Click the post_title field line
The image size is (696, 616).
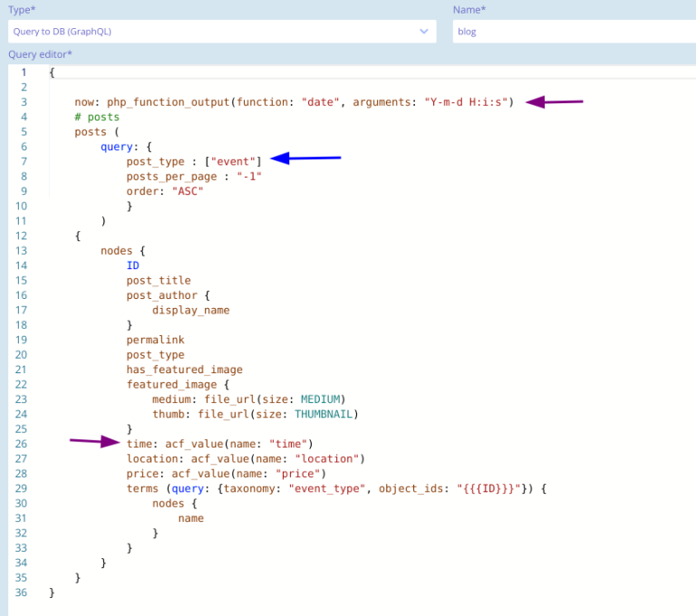click(x=159, y=281)
